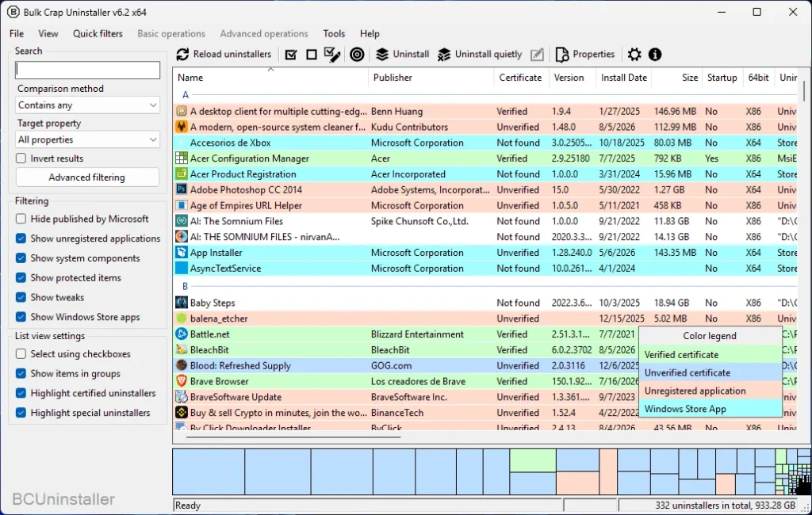
Task: Click the Adobe Photoshop CC 2014 icon
Action: coord(182,189)
